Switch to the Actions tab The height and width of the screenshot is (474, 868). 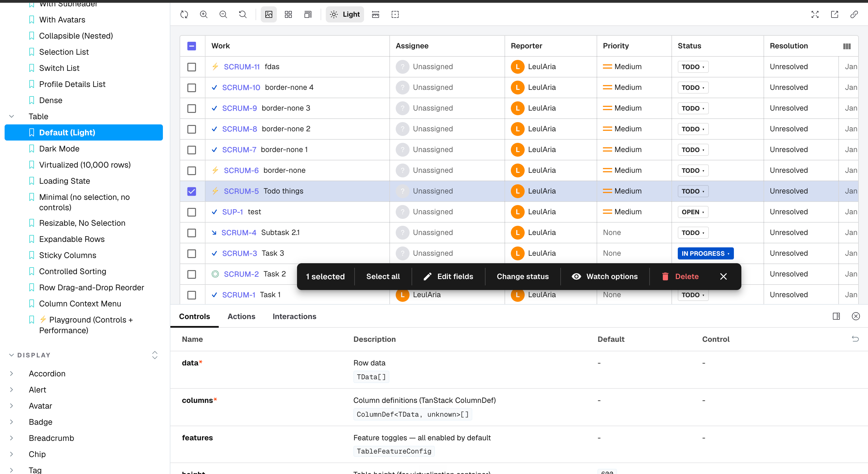(x=241, y=316)
